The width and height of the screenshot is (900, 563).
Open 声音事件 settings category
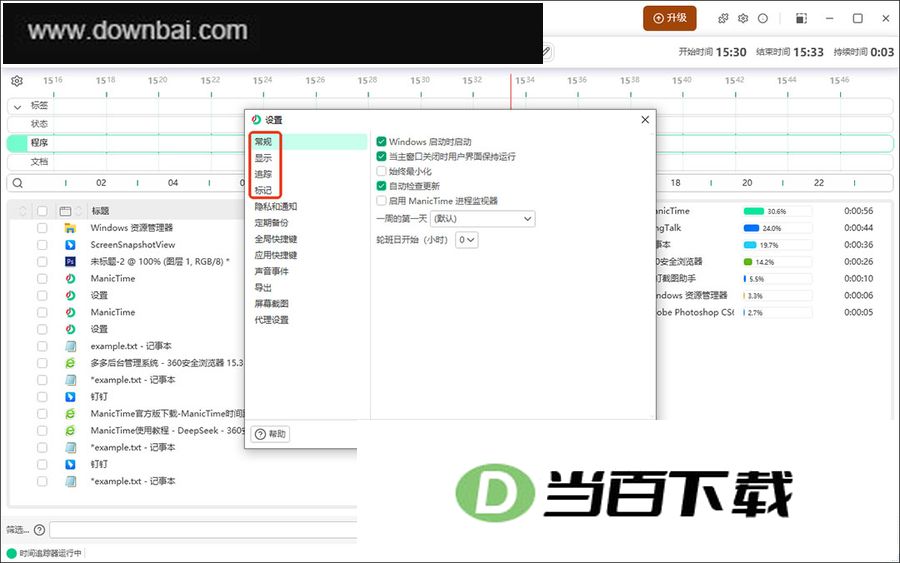[x=271, y=271]
